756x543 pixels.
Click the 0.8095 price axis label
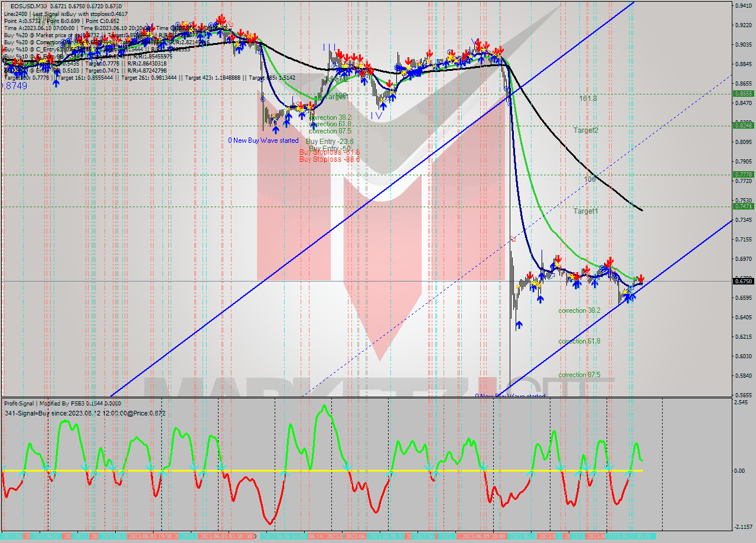tap(743, 142)
